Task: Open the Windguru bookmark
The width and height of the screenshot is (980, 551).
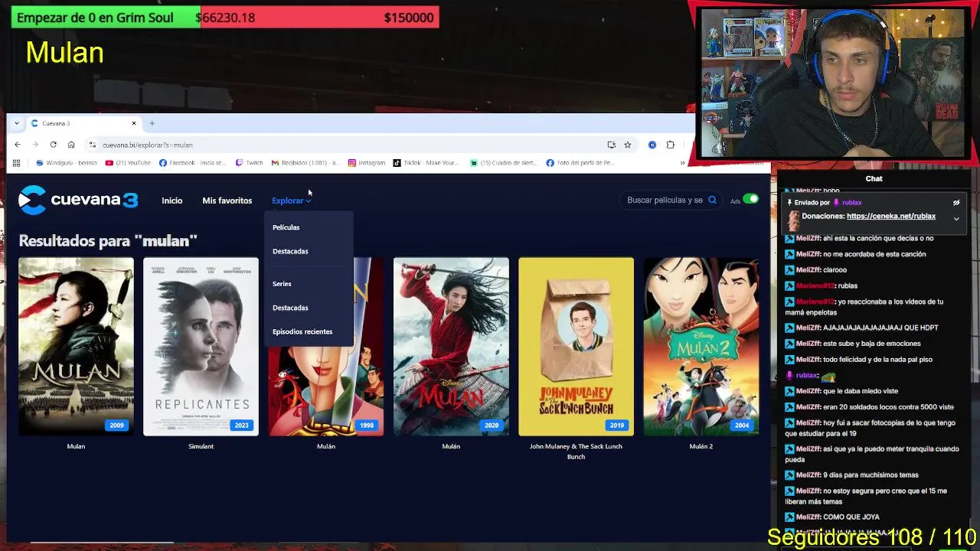Action: click(x=67, y=162)
